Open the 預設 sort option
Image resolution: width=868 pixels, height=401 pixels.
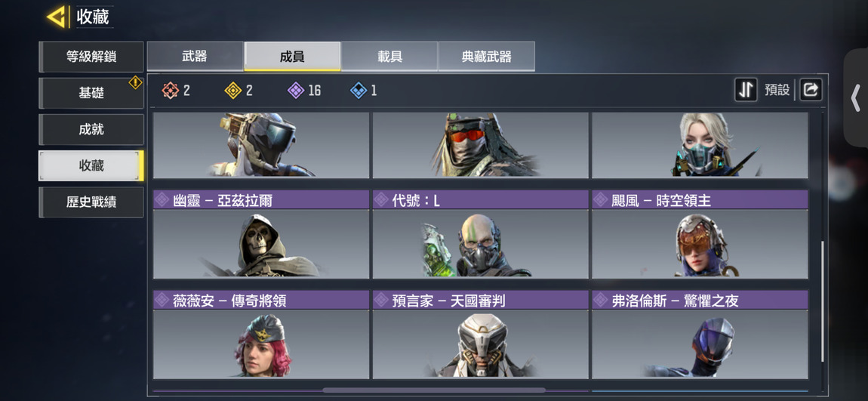pyautogui.click(x=777, y=90)
